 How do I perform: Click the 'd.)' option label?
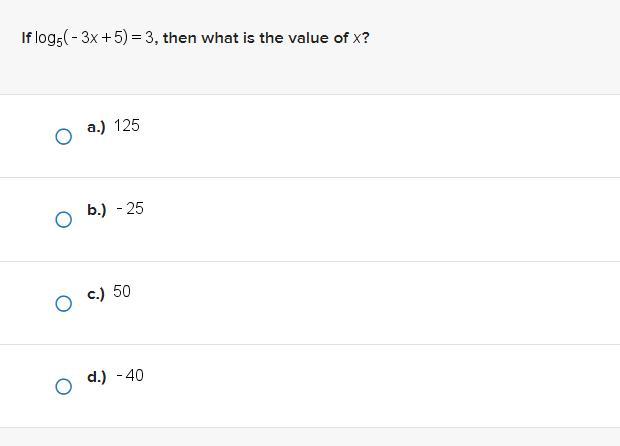(x=97, y=377)
